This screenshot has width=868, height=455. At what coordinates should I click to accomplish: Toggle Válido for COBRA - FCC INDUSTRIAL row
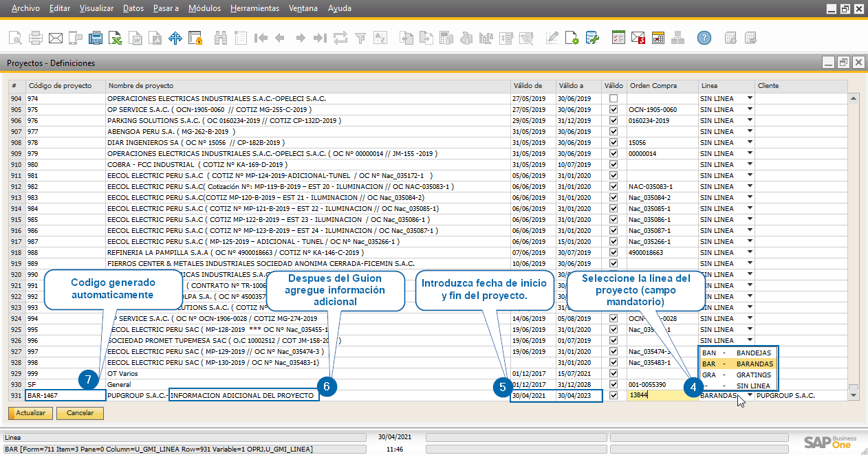click(x=614, y=164)
